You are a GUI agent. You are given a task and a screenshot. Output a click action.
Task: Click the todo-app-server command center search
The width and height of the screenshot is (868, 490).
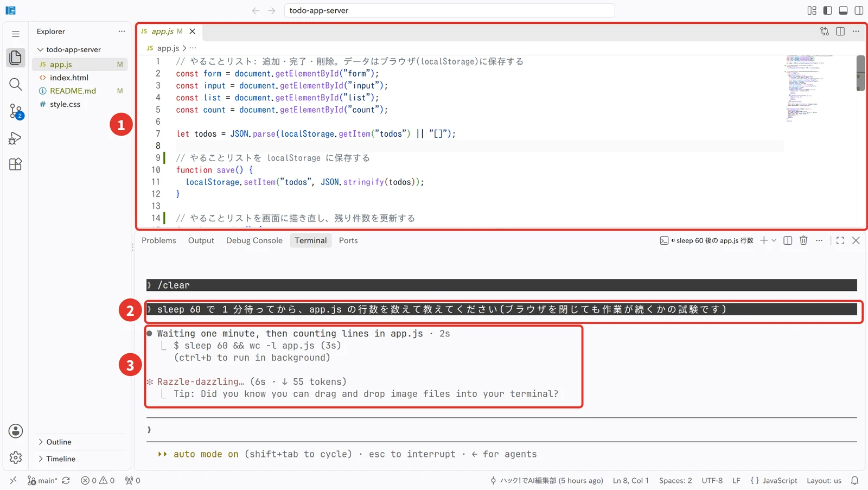tap(449, 10)
